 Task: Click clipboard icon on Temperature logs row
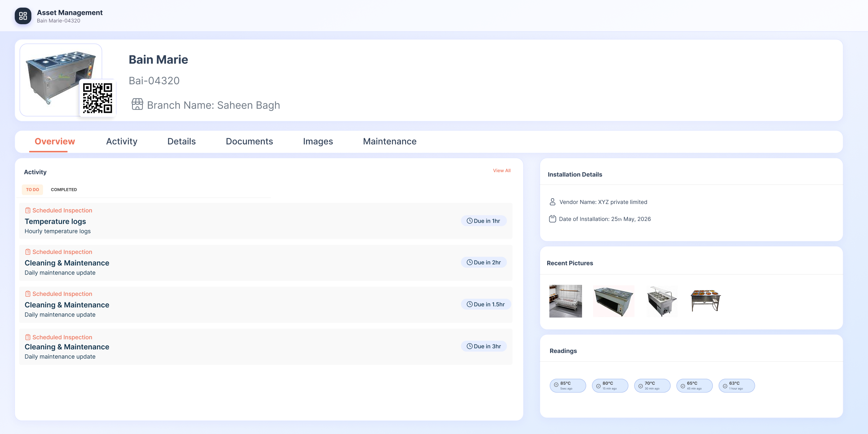(28, 210)
